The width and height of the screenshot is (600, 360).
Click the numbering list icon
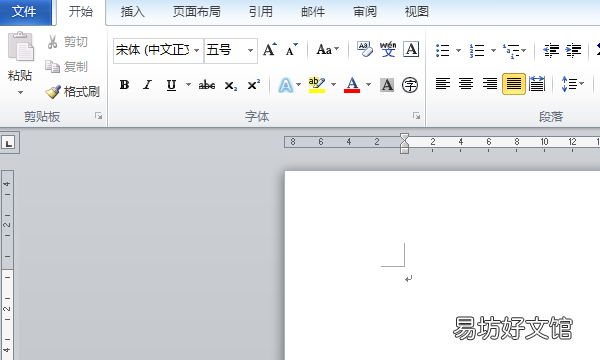tap(477, 50)
